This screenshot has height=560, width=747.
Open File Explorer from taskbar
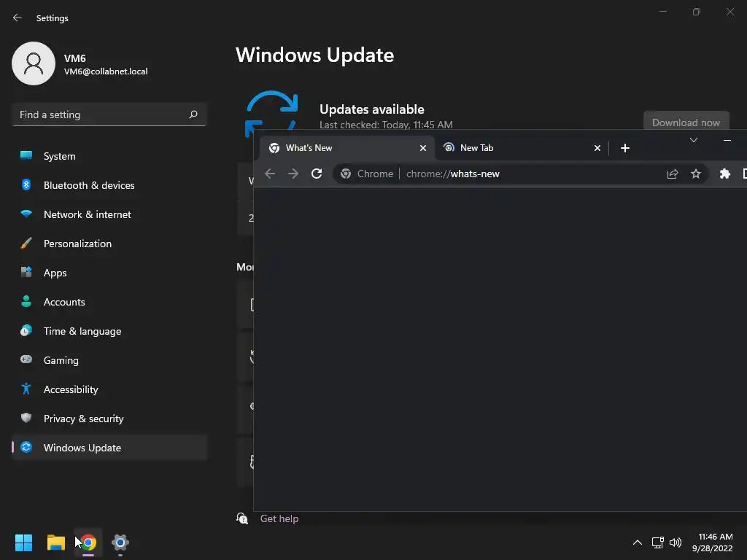click(x=55, y=542)
